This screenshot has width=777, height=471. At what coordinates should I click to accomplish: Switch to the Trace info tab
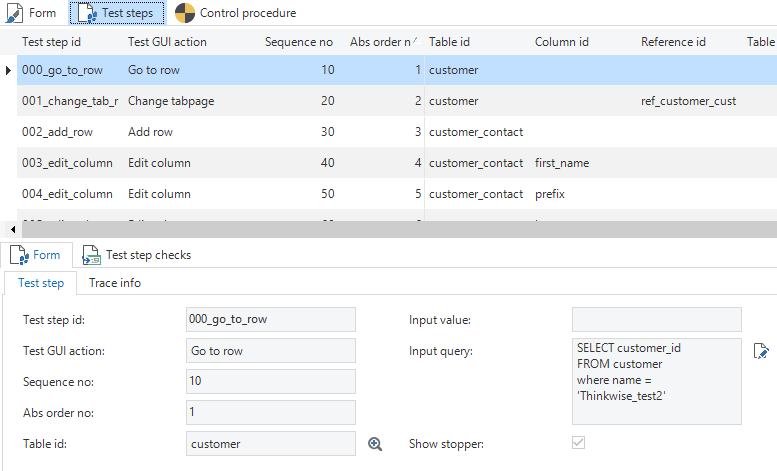pos(115,283)
